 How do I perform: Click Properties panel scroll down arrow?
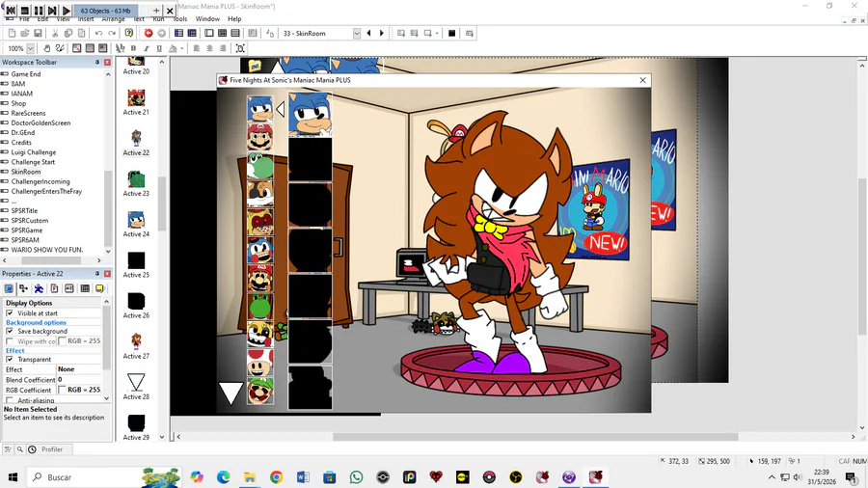106,398
